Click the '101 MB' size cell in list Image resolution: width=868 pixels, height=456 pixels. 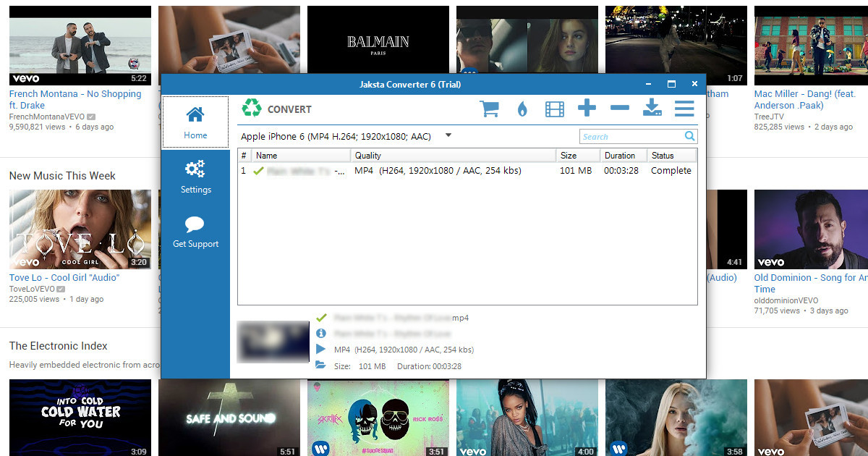tap(576, 171)
